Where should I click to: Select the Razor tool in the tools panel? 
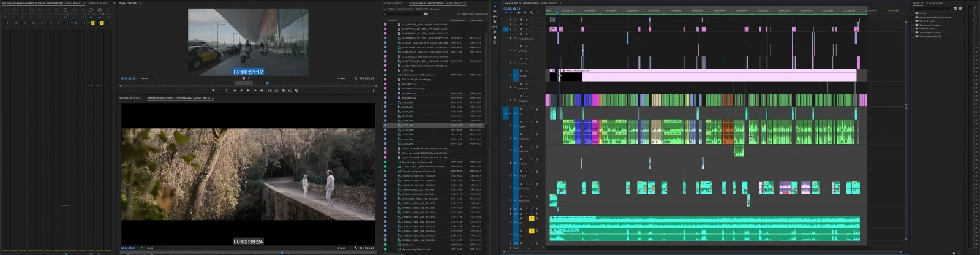coord(495,22)
